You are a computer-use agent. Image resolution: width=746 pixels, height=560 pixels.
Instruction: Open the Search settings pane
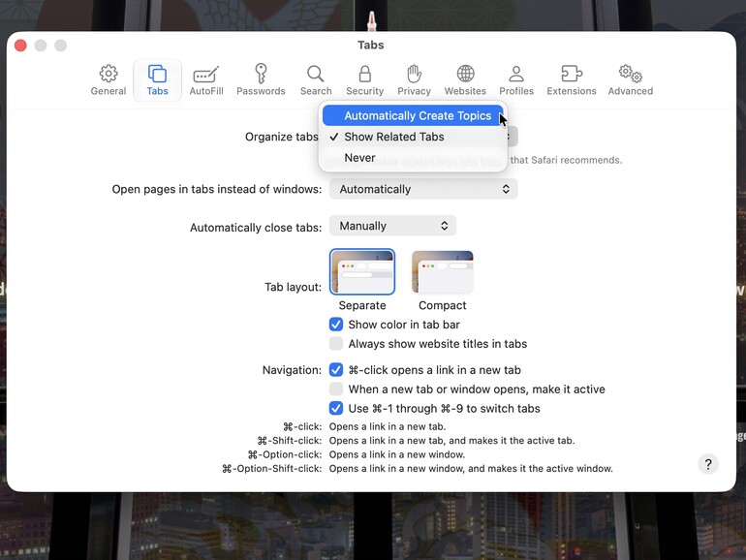pos(316,80)
